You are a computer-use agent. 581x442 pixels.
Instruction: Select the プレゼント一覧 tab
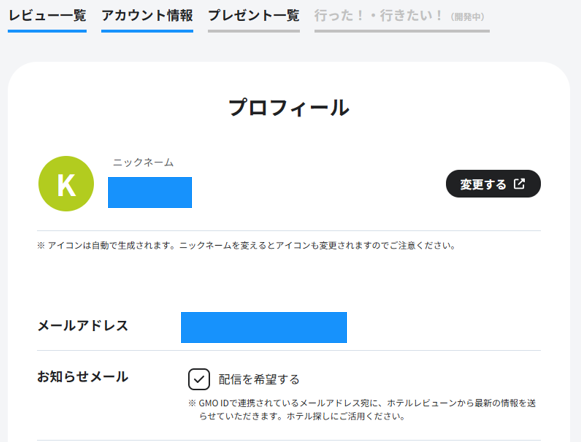point(254,16)
